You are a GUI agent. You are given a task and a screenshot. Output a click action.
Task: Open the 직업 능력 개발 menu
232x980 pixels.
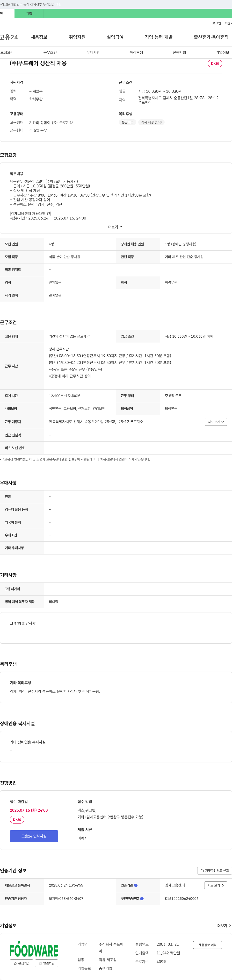tap(159, 37)
